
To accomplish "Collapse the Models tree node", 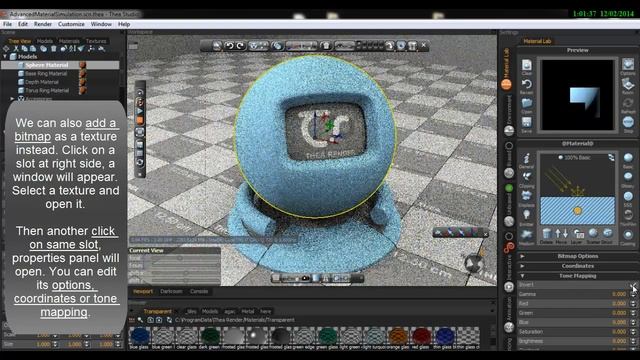I will point(5,57).
